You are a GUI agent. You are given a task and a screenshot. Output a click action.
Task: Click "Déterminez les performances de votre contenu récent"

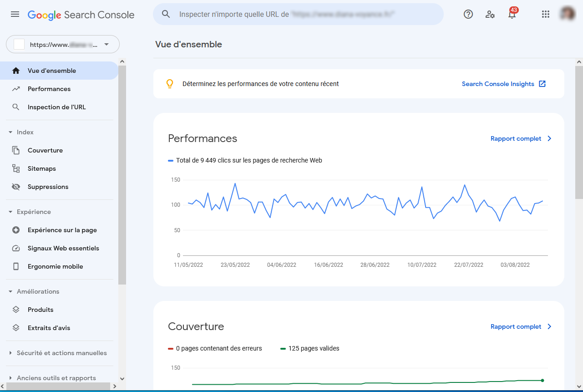point(261,84)
